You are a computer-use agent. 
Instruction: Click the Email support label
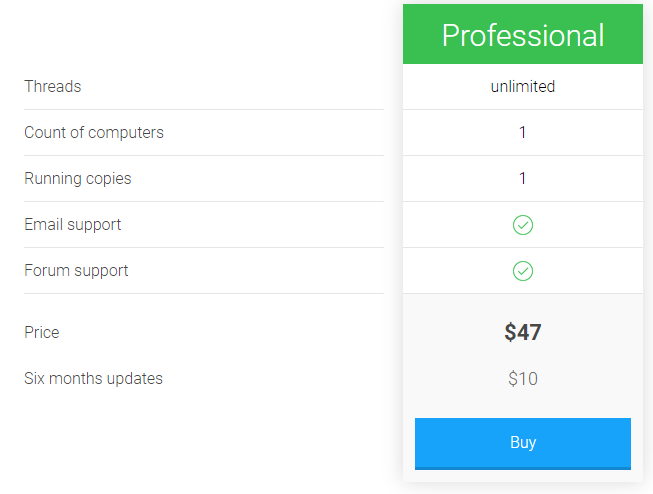(72, 225)
